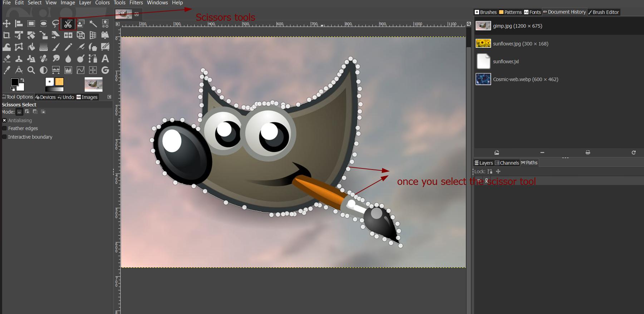
Task: Set selection mode to Subtract
Action: (35, 112)
